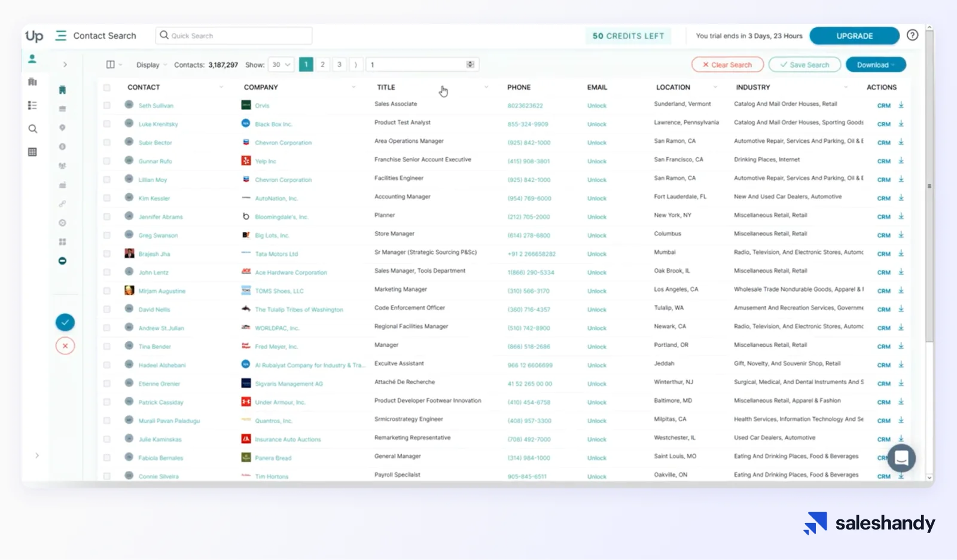The width and height of the screenshot is (957, 560).
Task: Click the Orvis company logo icon
Action: pos(246,105)
